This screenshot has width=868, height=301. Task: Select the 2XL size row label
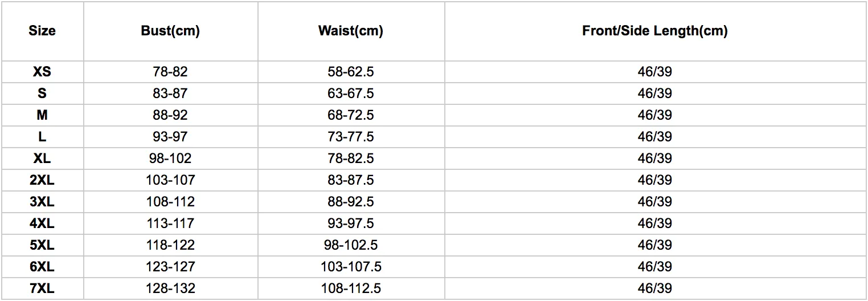coord(42,180)
